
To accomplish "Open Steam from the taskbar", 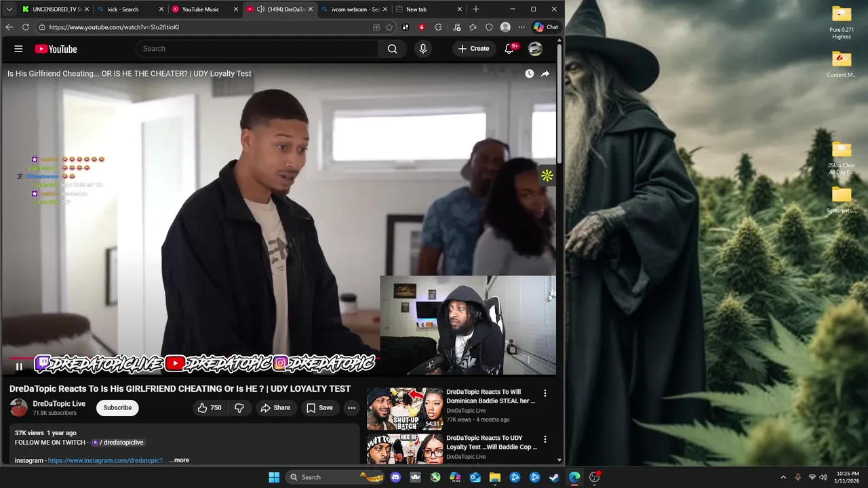I will (x=555, y=477).
